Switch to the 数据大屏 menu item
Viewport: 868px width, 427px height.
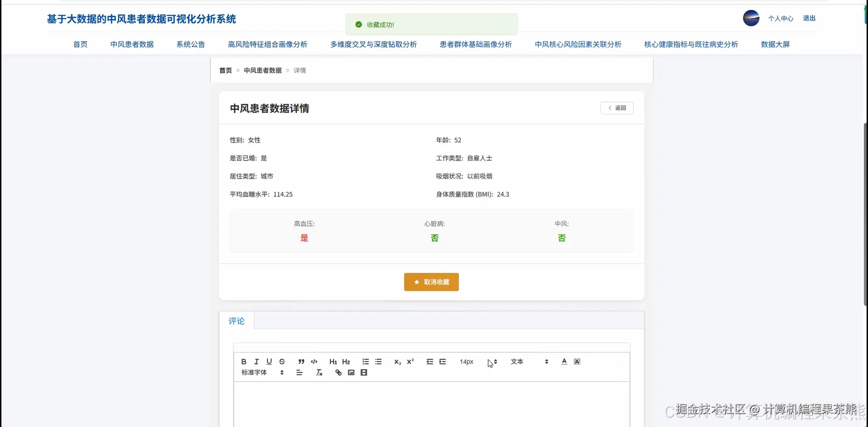tap(775, 44)
